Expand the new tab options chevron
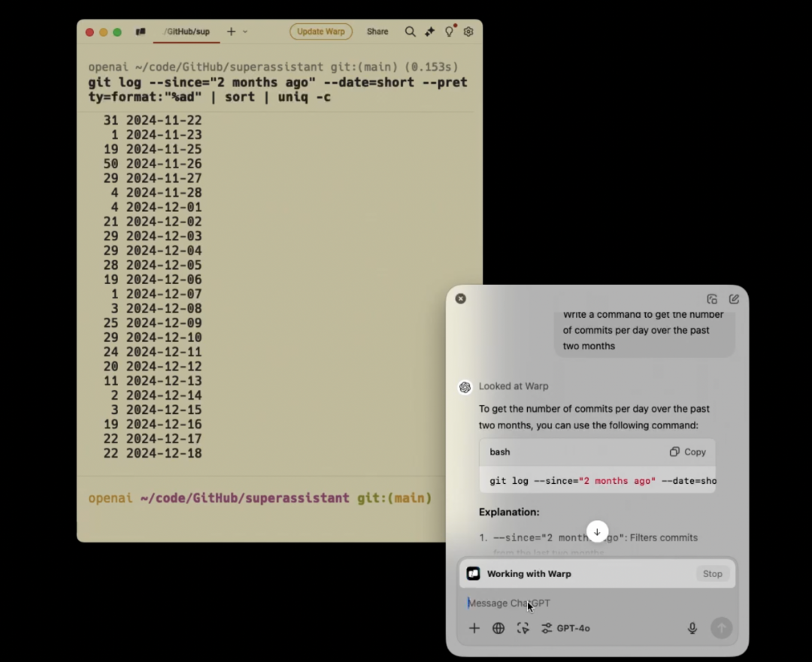This screenshot has width=812, height=662. tap(245, 32)
